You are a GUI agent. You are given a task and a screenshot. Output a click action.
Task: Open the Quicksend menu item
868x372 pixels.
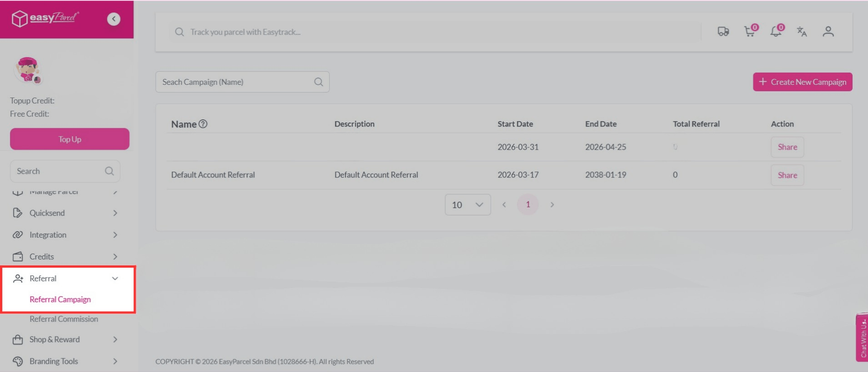[x=66, y=213]
